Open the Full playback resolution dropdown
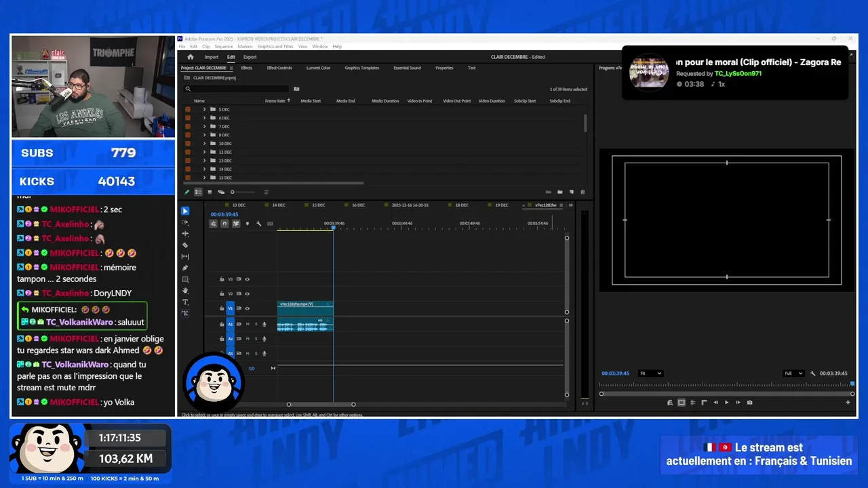The width and height of the screenshot is (868, 488). coord(793,373)
